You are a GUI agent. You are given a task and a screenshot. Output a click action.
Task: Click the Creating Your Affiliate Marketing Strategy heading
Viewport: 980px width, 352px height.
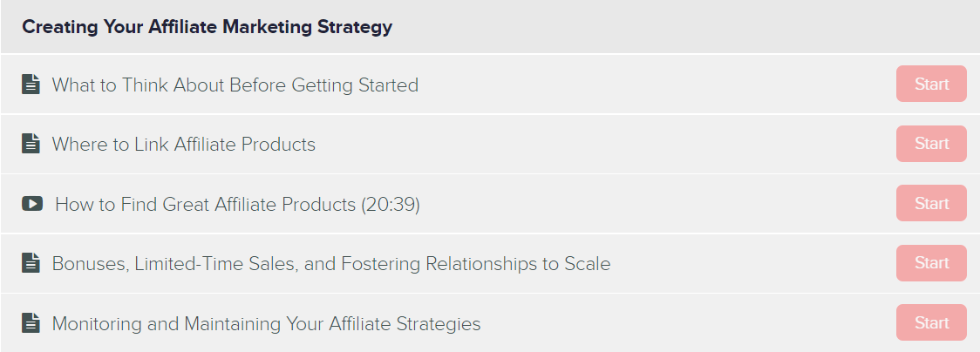[x=207, y=28]
